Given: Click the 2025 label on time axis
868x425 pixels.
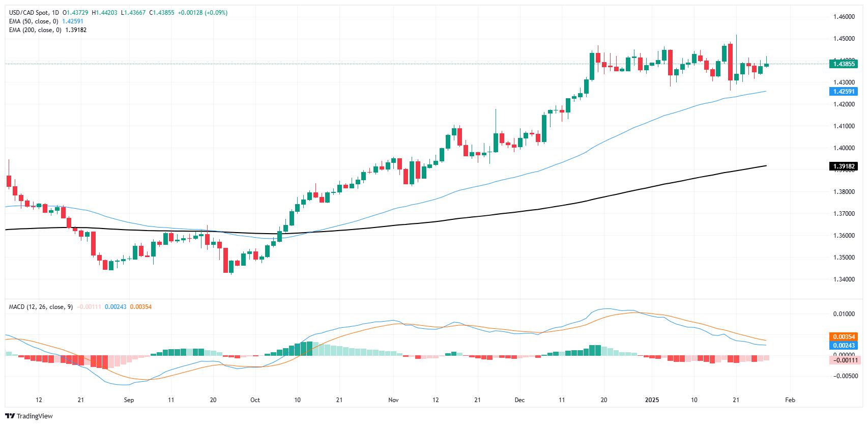Looking at the screenshot, I should tap(652, 400).
